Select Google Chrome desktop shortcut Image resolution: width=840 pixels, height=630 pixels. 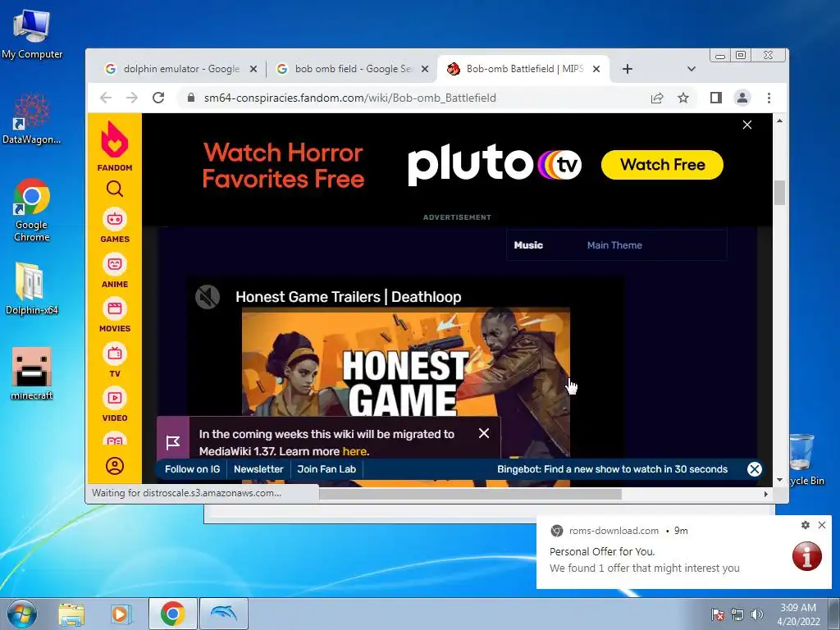(32, 210)
